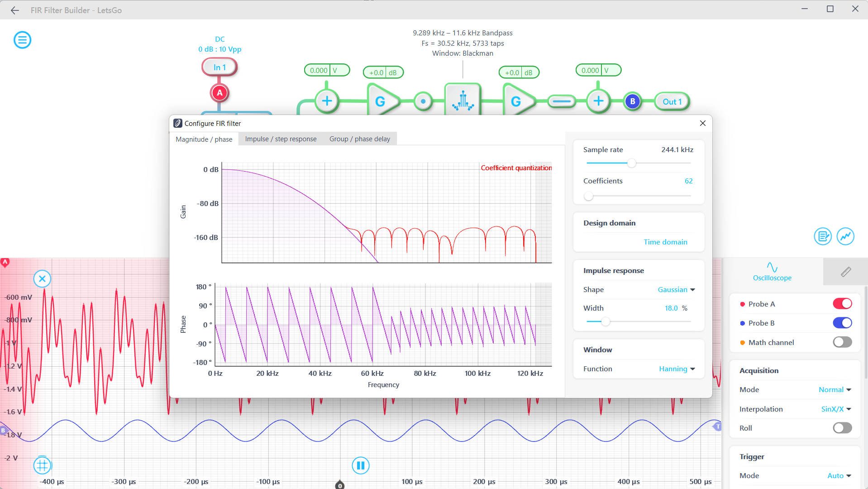Click the grid cursors icon
Viewport: 868px width, 489px height.
click(x=42, y=465)
